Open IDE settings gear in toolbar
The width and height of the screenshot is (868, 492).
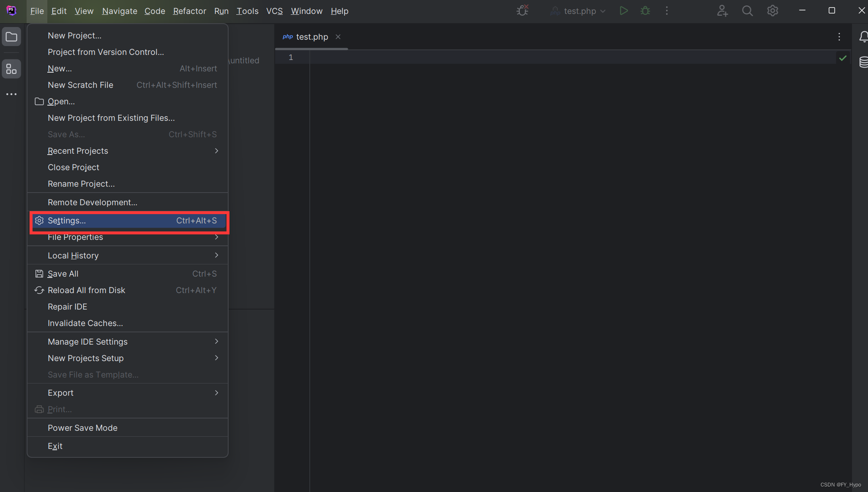pos(772,11)
